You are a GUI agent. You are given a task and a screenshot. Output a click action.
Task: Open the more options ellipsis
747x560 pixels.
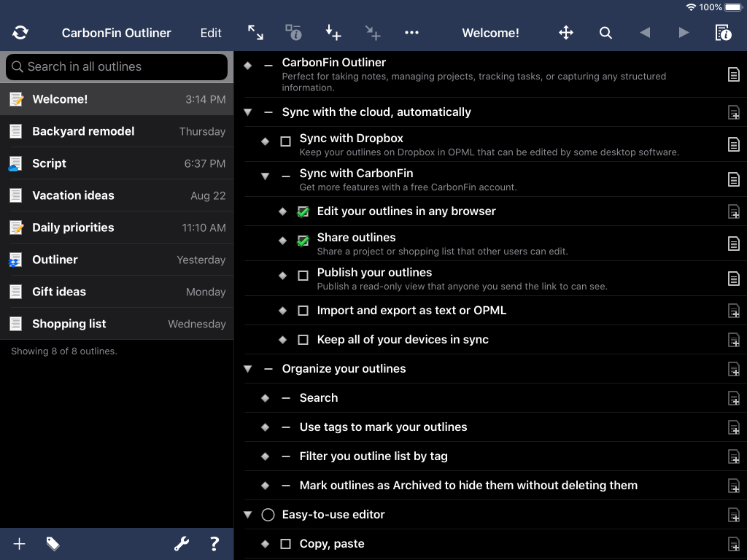click(411, 32)
